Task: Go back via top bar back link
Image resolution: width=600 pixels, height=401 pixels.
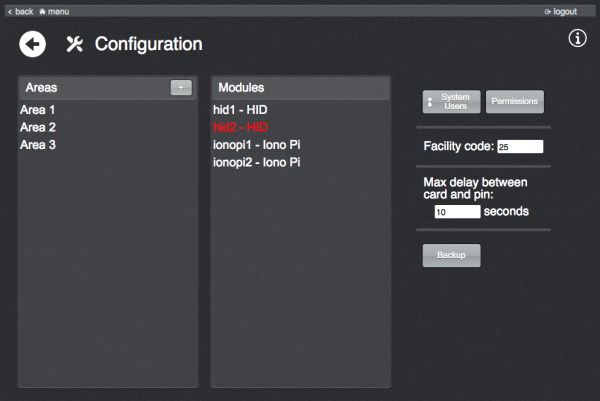Action: 21,11
